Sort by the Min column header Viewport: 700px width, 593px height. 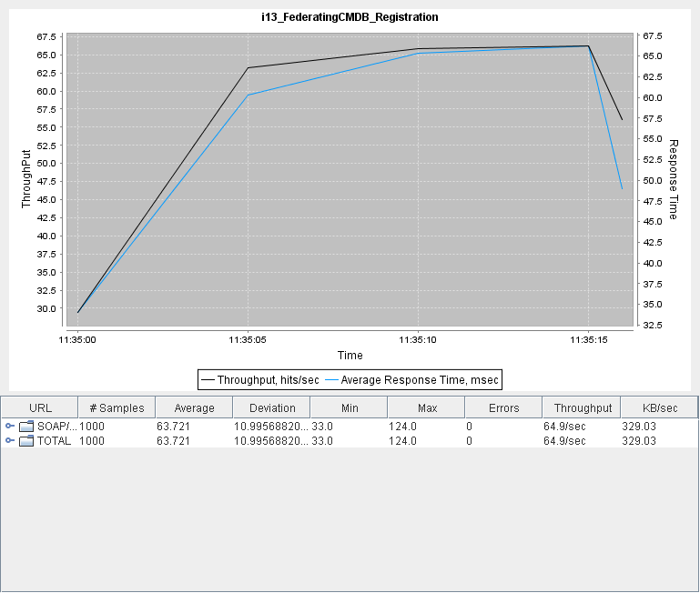click(350, 407)
